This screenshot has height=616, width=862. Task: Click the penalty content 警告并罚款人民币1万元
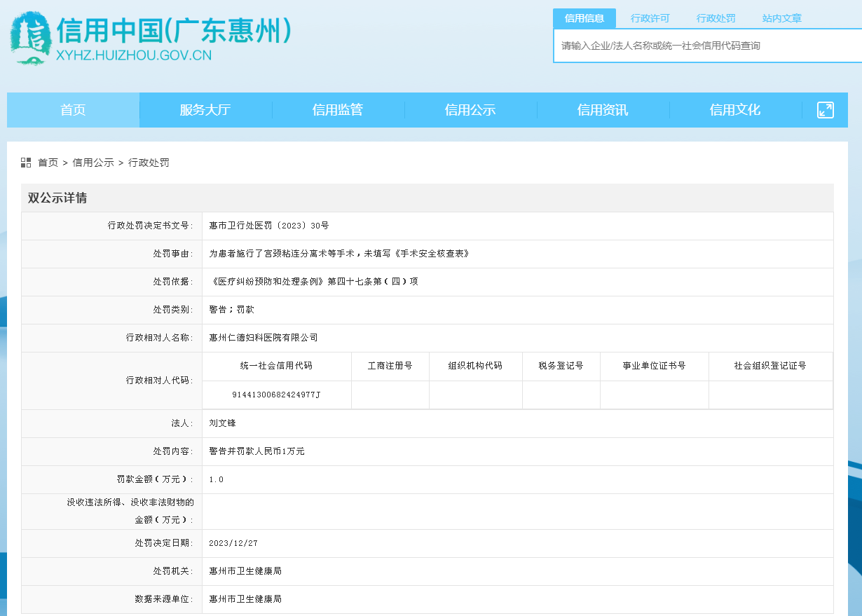tap(257, 451)
